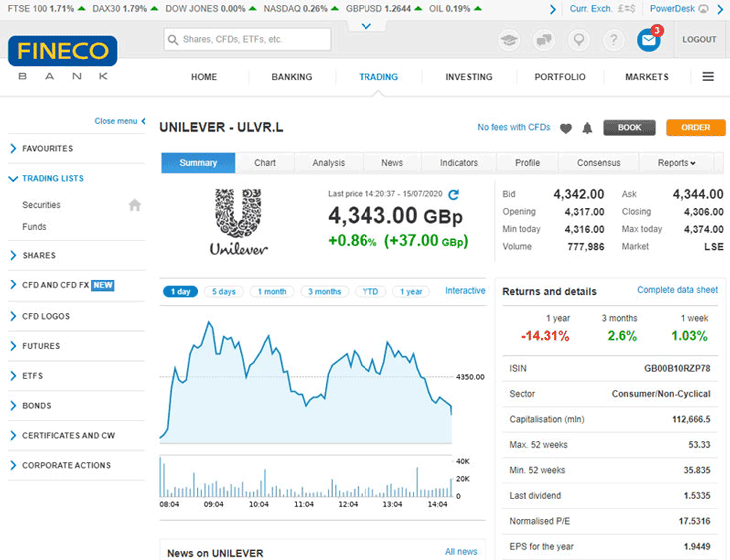The height and width of the screenshot is (560, 730).
Task: Switch to the Profile tab
Action: point(527,163)
